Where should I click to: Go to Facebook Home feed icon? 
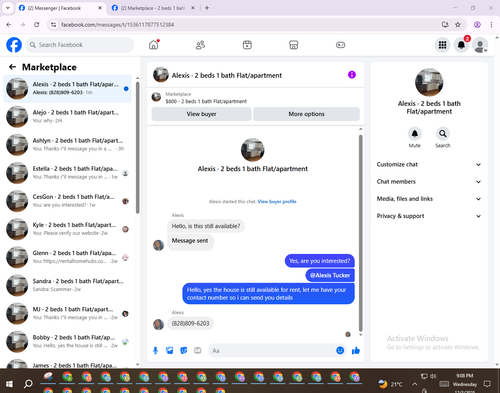click(x=154, y=45)
